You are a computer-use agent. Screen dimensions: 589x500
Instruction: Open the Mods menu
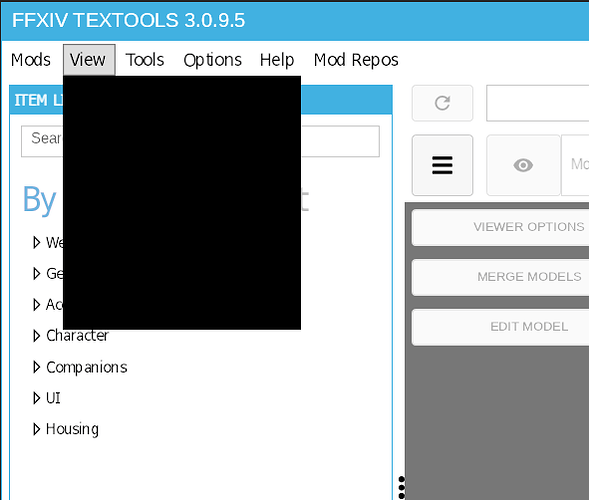(x=31, y=60)
